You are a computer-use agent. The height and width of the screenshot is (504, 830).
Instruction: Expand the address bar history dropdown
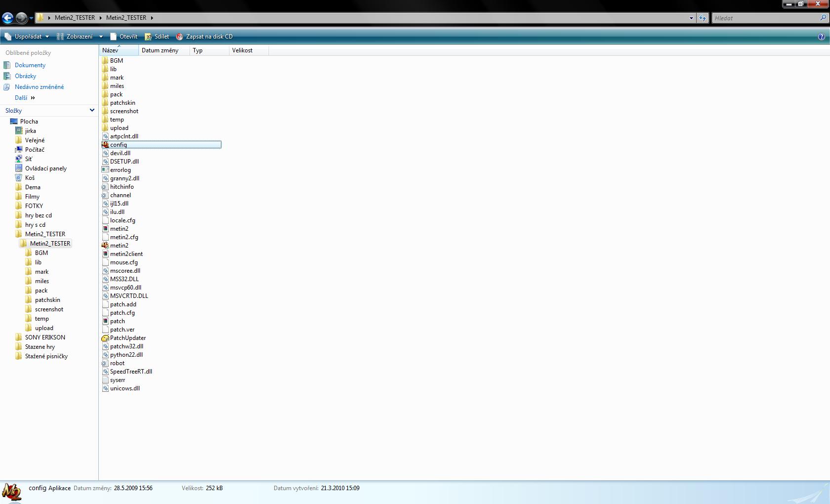pos(691,18)
